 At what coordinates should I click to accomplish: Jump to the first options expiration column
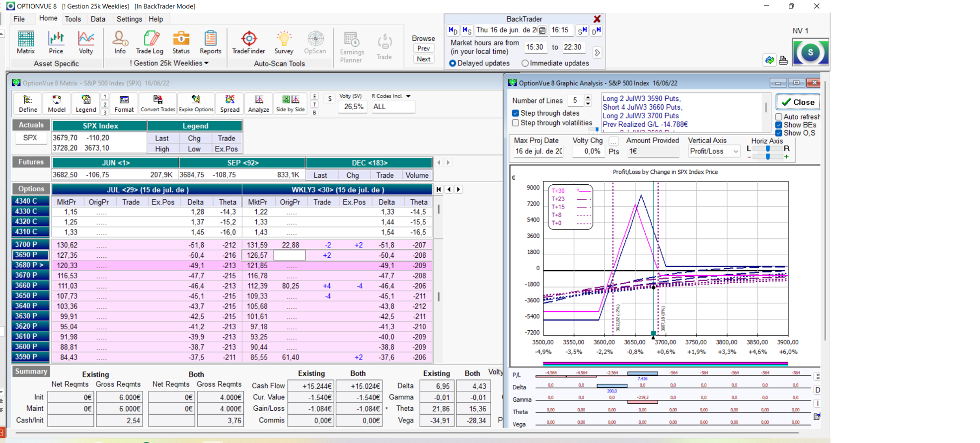[439, 189]
